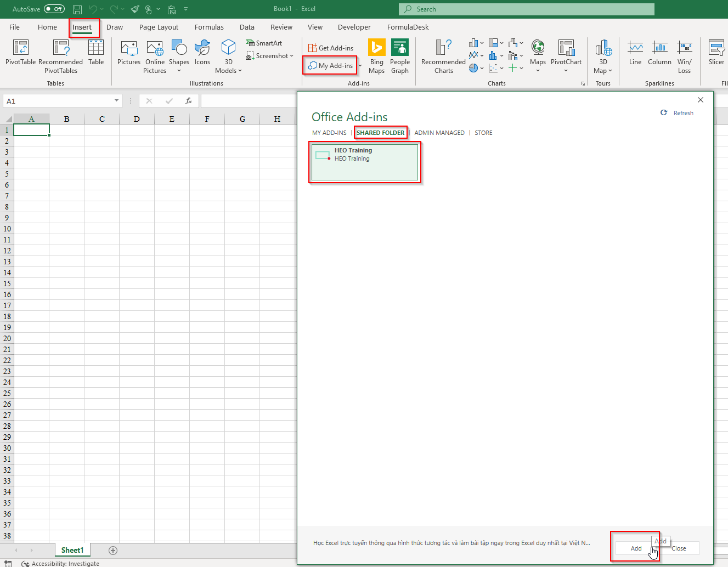Image resolution: width=728 pixels, height=567 pixels.
Task: Add a new sheet with plus icon
Action: click(x=113, y=550)
